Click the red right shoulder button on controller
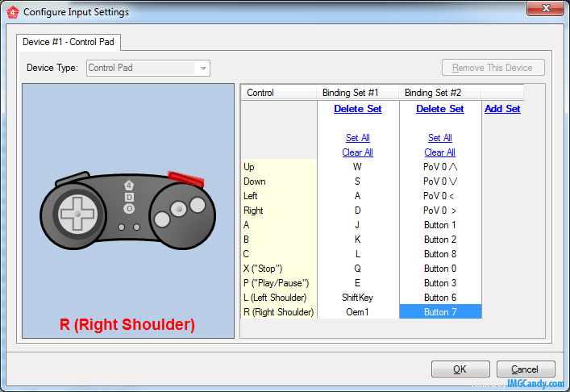Screen dimensions: 570x392 point(185,177)
